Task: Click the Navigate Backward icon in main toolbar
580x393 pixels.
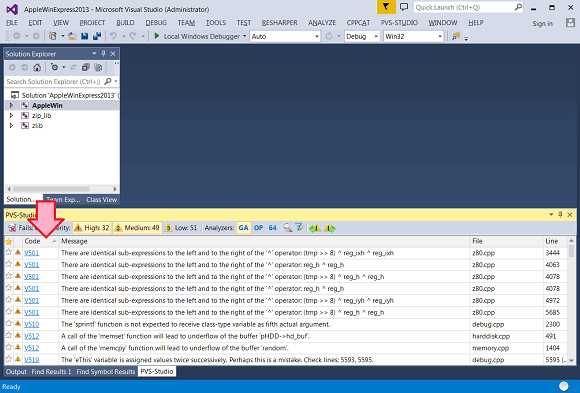Action: coord(17,36)
